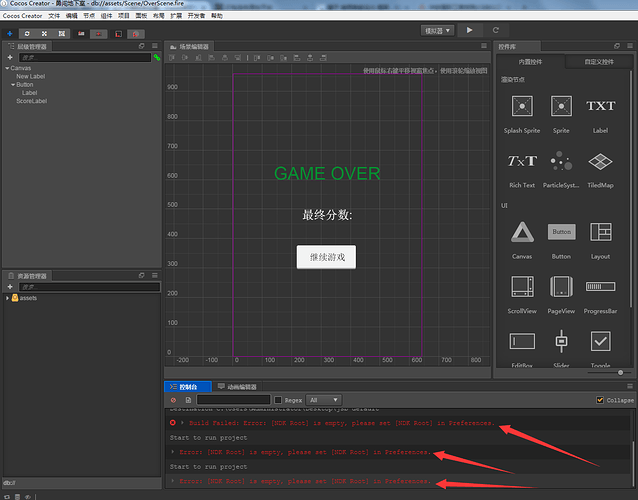Pick the TiledMap widget
Image resolution: width=638 pixels, height=500 pixels.
point(601,170)
